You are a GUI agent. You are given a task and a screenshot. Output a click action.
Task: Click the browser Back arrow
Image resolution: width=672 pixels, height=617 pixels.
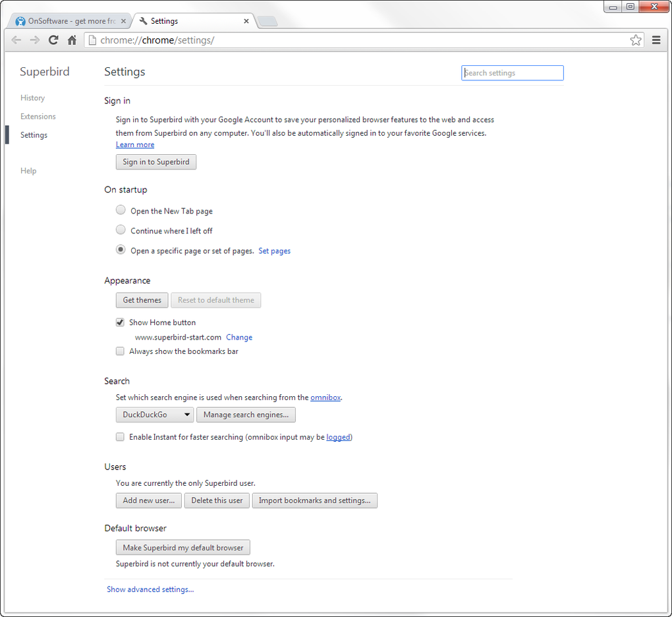tap(16, 40)
